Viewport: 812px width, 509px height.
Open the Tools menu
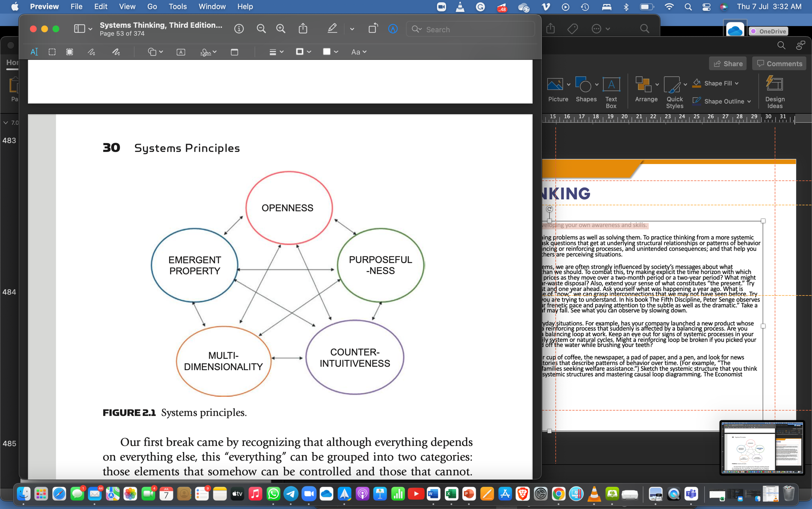(177, 6)
